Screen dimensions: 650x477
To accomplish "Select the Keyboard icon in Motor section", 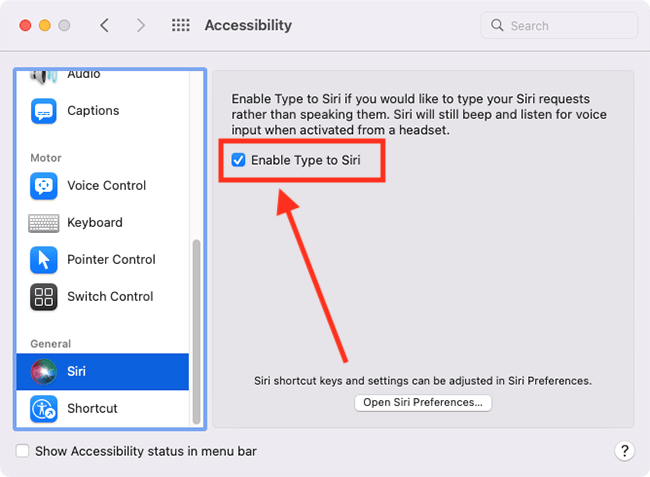I will pos(44,223).
